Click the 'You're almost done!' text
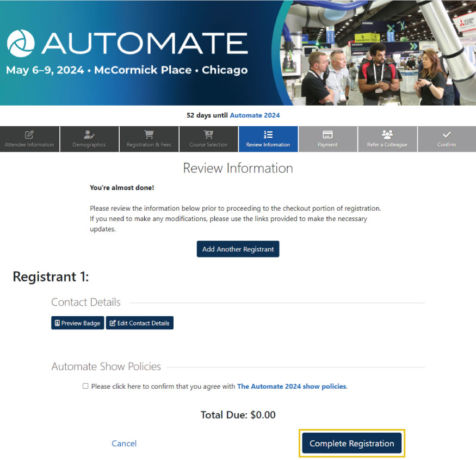The width and height of the screenshot is (476, 460). tap(122, 188)
